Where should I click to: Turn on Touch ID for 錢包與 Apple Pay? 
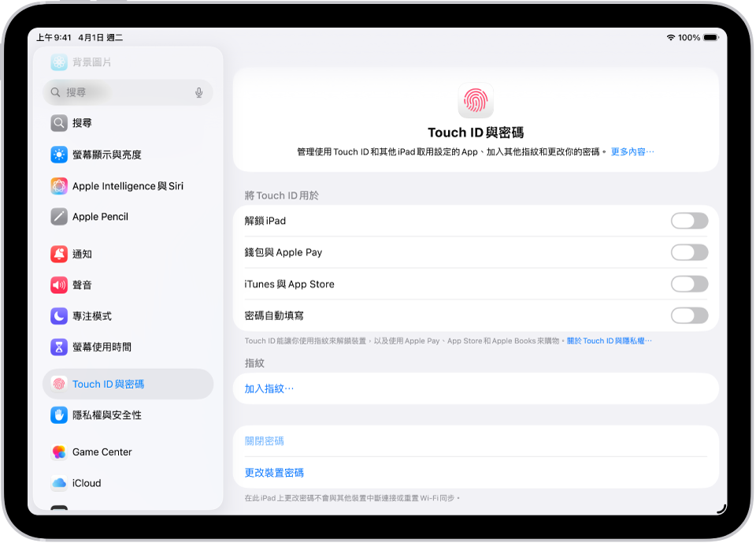[690, 252]
